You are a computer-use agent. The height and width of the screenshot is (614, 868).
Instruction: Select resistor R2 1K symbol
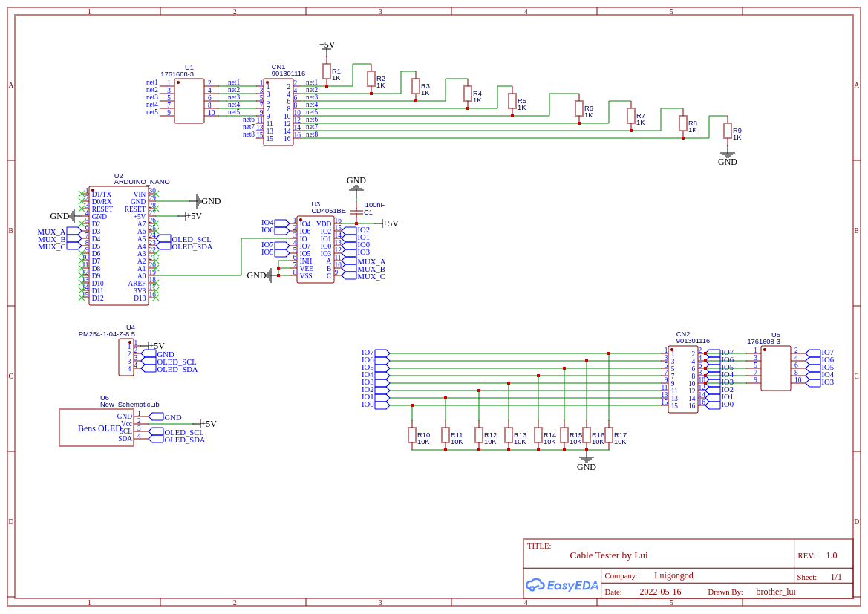(x=371, y=79)
